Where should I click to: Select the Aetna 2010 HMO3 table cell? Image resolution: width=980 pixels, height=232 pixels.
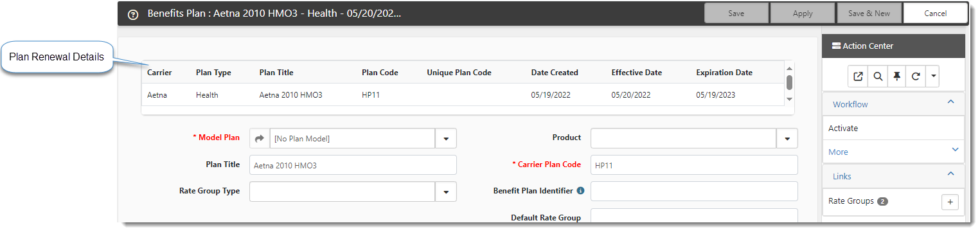coord(290,95)
